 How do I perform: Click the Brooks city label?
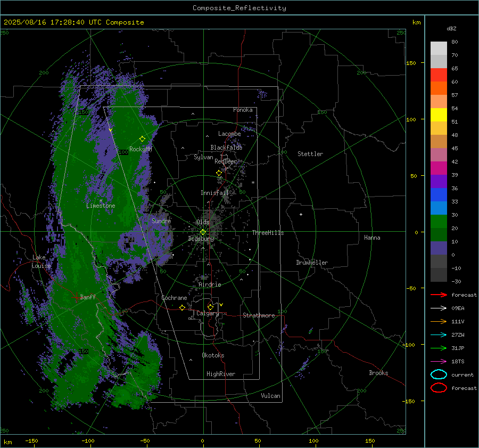[x=378, y=373]
